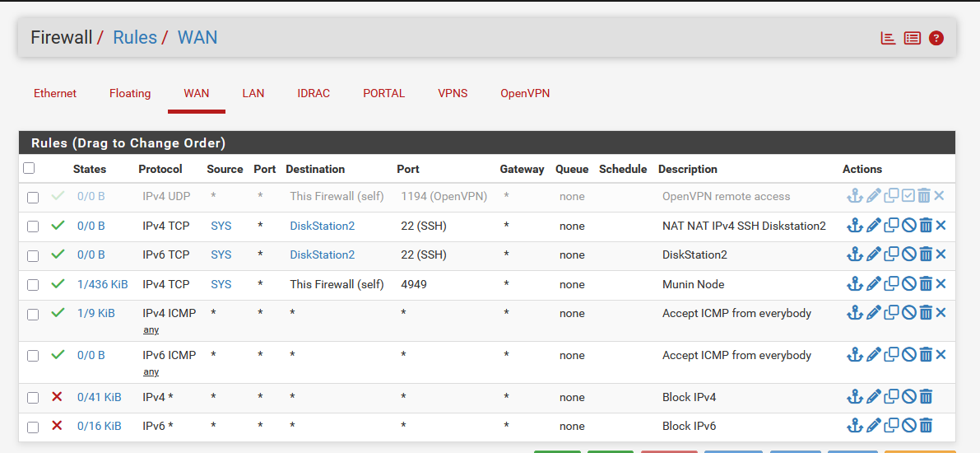980x453 pixels.
Task: Edit the Munin Node rule
Action: [x=874, y=284]
